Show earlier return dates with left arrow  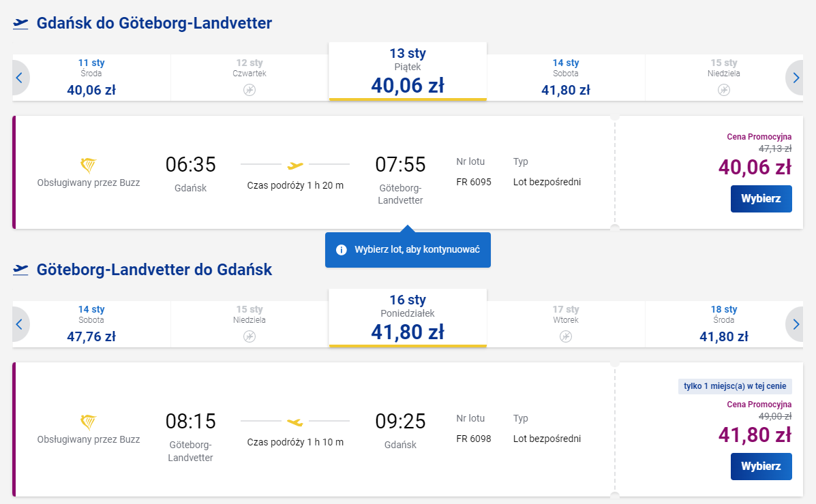tap(19, 324)
